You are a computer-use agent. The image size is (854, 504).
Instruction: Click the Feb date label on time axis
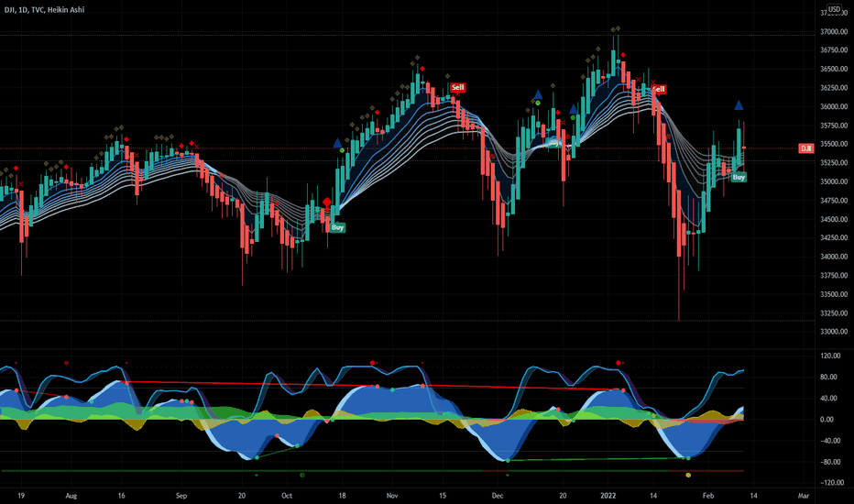[707, 496]
